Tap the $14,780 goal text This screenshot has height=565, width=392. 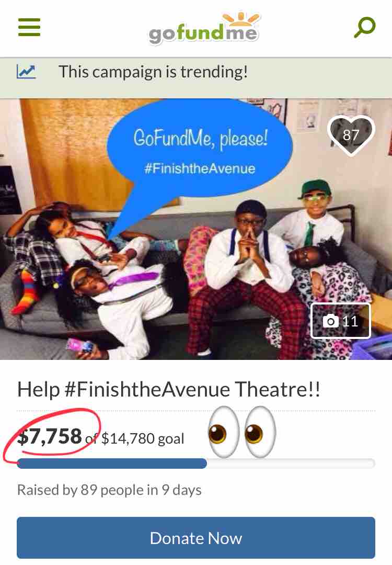point(143,438)
